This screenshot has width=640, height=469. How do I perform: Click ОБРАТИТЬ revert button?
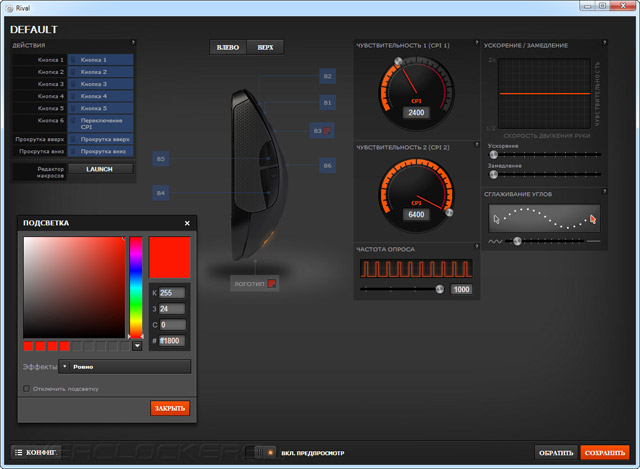tap(556, 453)
